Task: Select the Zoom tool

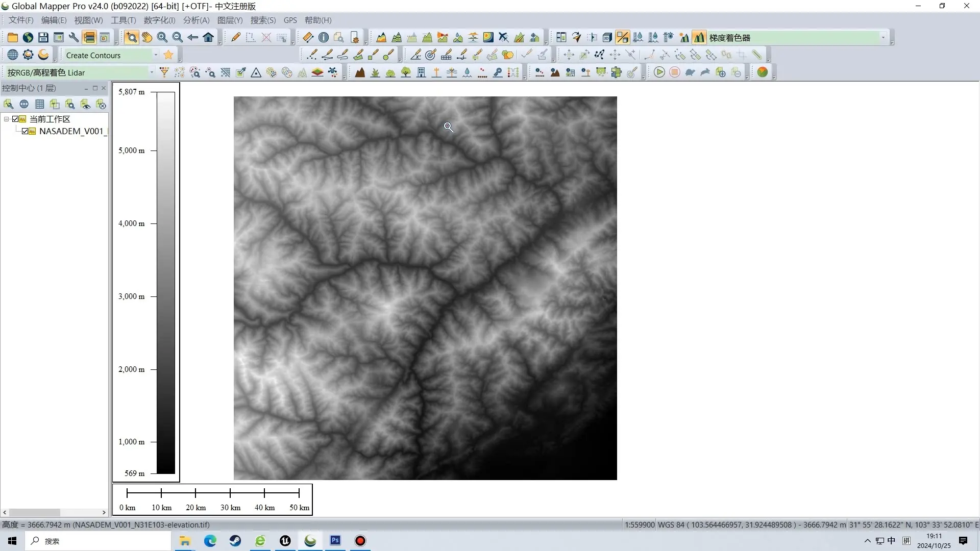Action: 132,37
